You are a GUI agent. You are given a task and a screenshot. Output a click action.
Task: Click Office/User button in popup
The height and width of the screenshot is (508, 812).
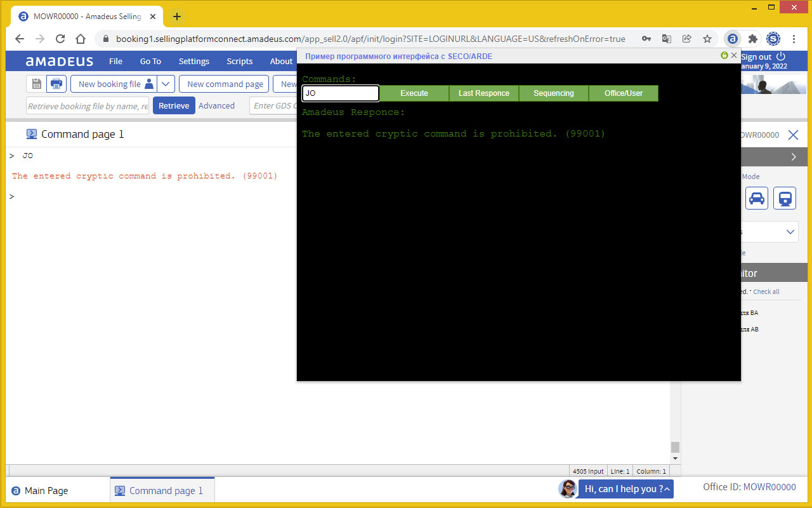click(x=624, y=93)
